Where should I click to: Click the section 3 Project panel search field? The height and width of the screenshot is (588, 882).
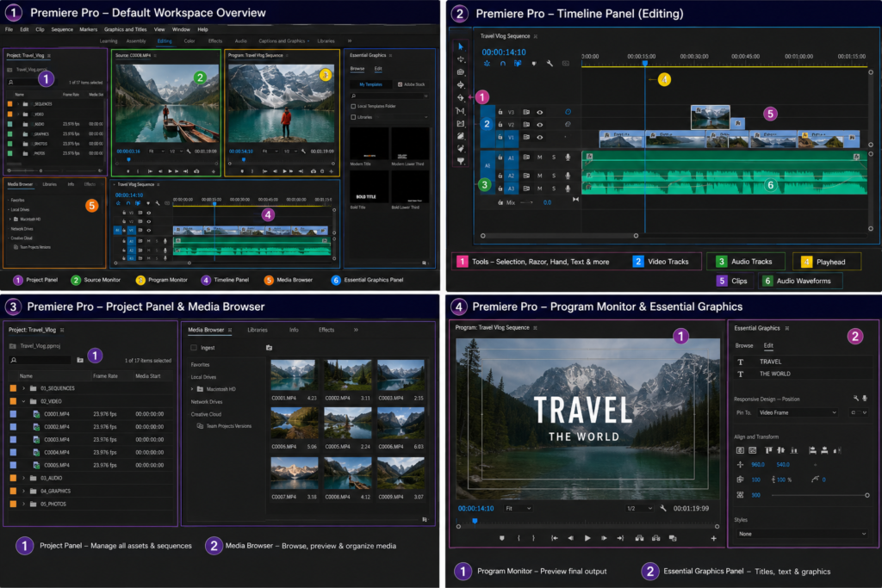[x=40, y=360]
